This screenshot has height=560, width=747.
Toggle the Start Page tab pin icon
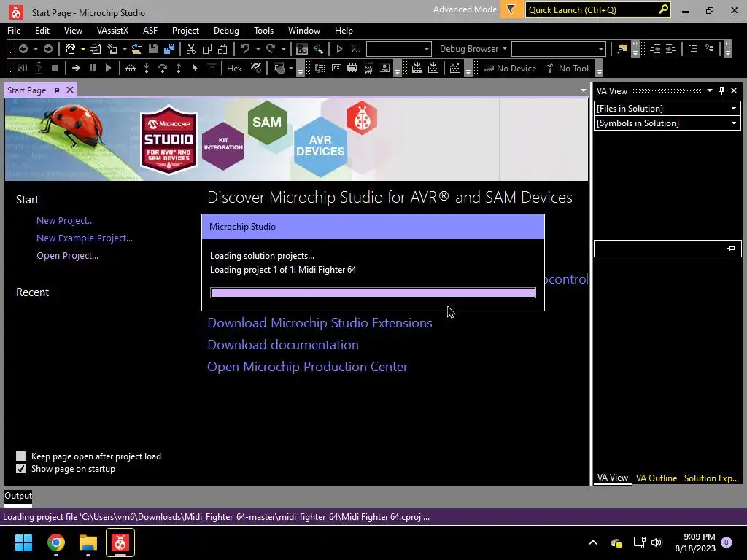click(56, 90)
